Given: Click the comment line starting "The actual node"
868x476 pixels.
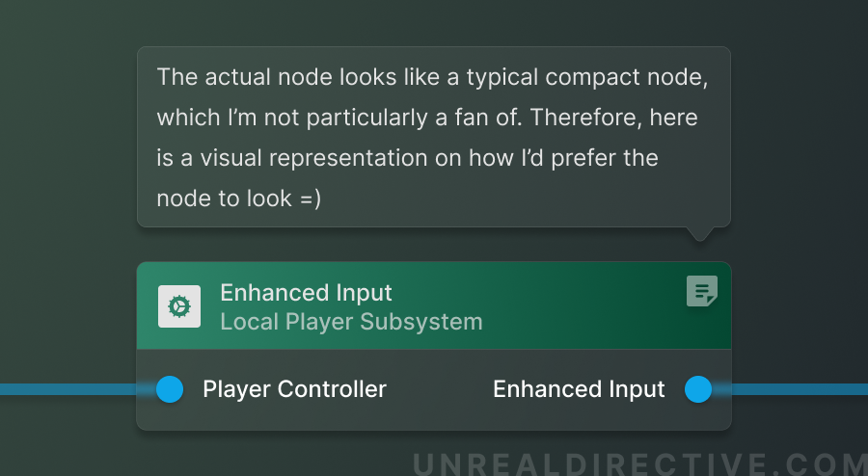Looking at the screenshot, I should pos(432,77).
